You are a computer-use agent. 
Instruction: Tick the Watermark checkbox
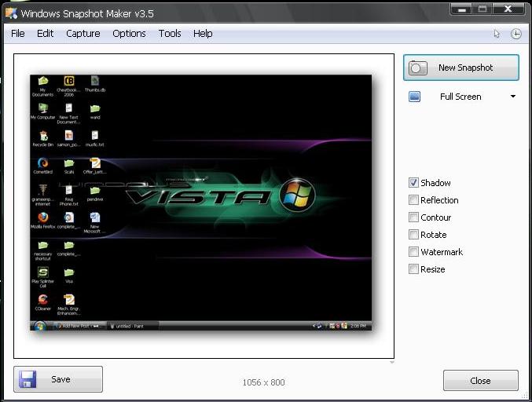click(x=413, y=252)
